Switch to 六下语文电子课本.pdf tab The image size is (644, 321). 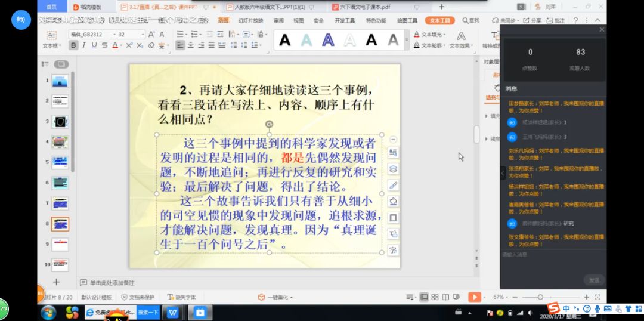tap(366, 7)
